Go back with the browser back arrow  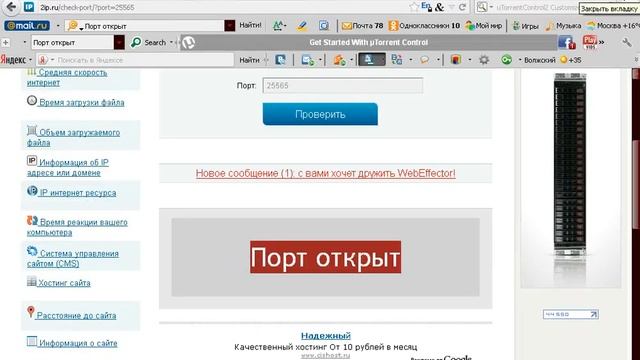(11, 7)
